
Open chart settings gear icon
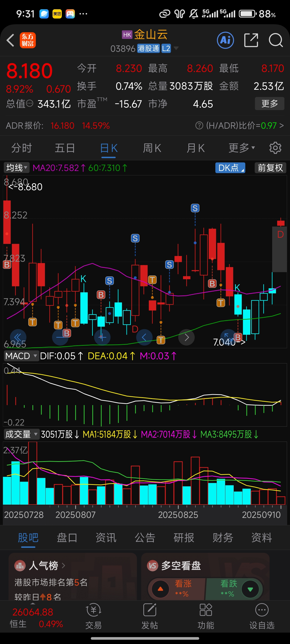[x=275, y=148]
